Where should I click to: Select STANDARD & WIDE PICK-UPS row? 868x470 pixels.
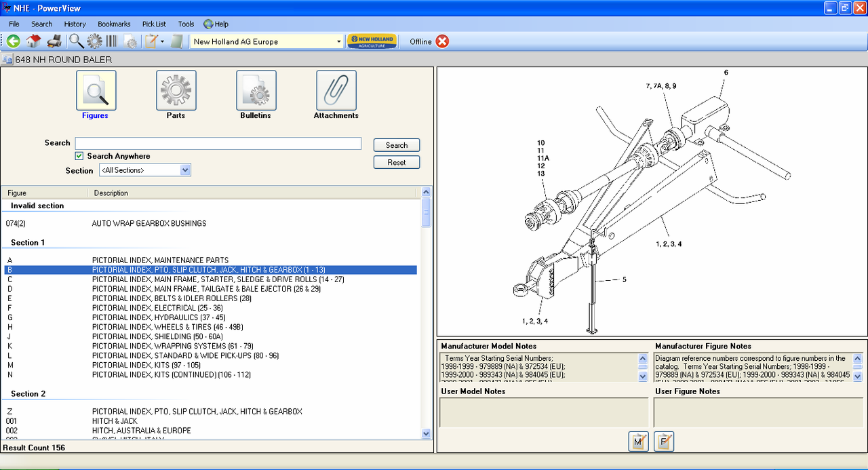pyautogui.click(x=211, y=355)
